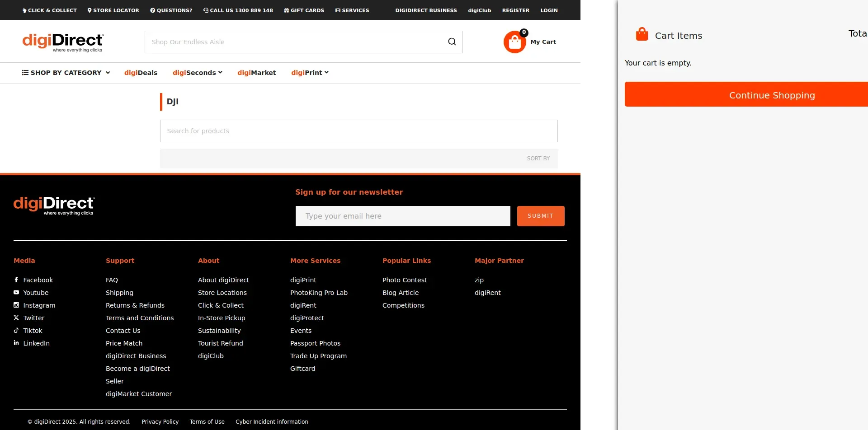The width and height of the screenshot is (868, 430).
Task: Open Terms and Conditions link
Action: [x=140, y=318]
